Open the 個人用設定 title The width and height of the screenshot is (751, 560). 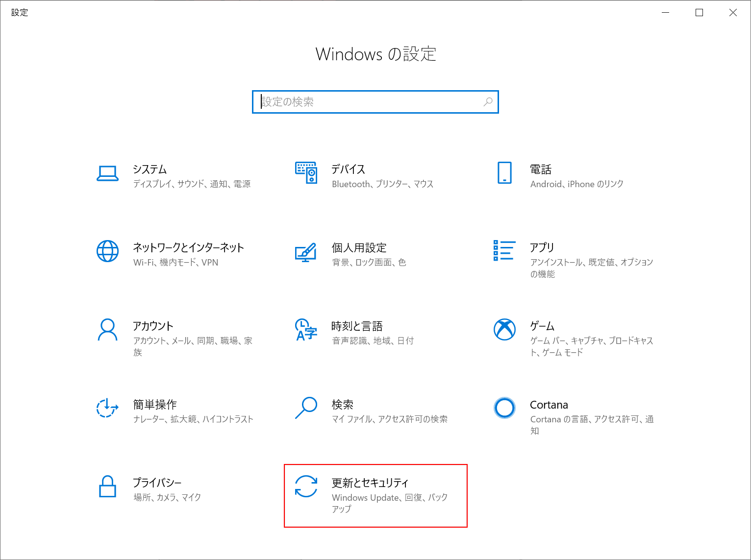pyautogui.click(x=359, y=248)
